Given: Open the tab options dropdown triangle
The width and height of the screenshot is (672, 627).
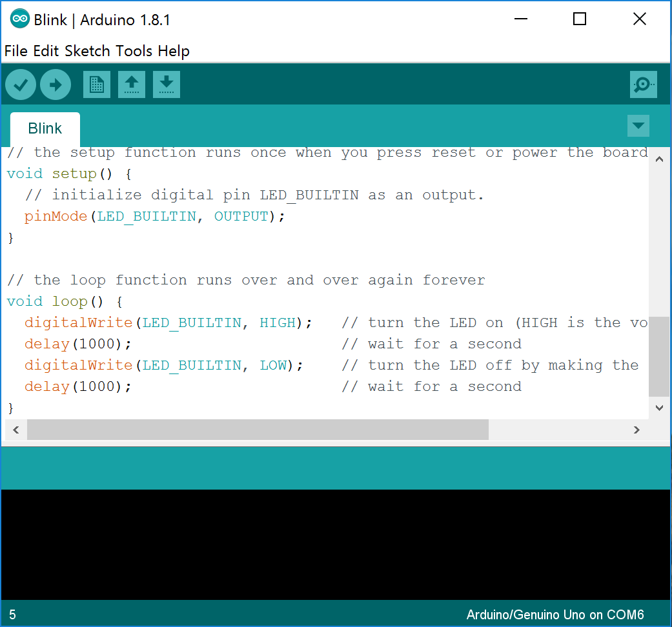Looking at the screenshot, I should [638, 126].
